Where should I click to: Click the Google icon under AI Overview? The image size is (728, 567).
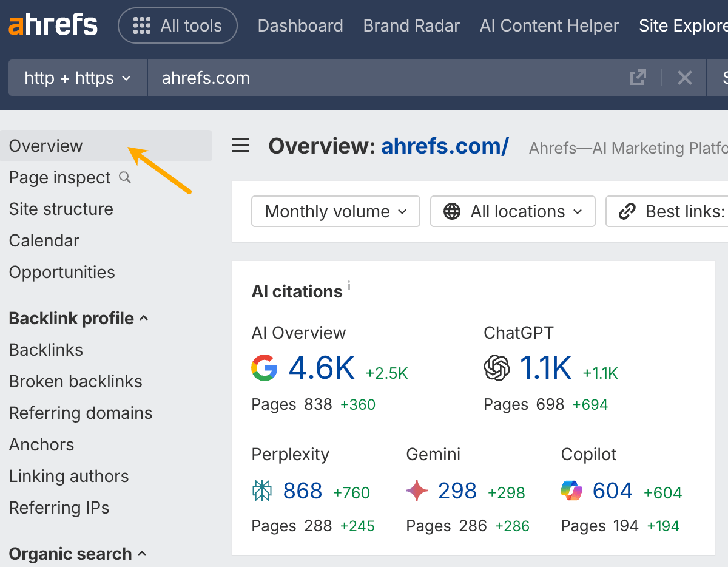tap(264, 367)
